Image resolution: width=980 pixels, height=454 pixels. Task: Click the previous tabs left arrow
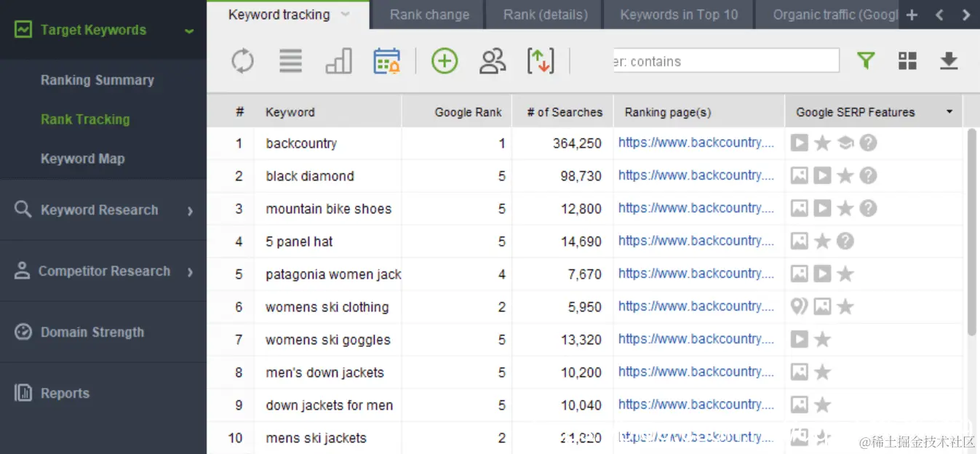click(939, 15)
